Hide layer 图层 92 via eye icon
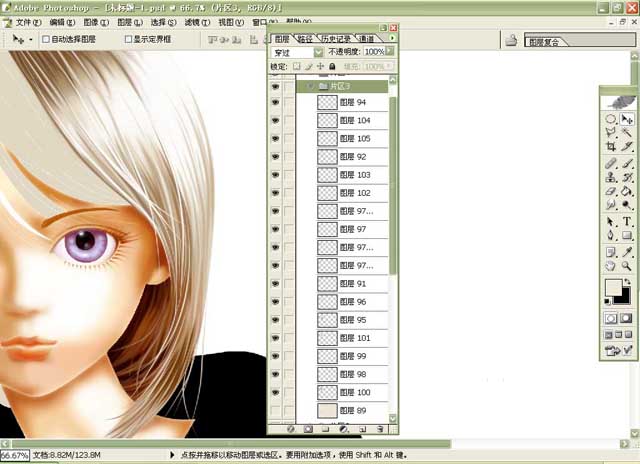Image resolution: width=640 pixels, height=464 pixels. [276, 157]
